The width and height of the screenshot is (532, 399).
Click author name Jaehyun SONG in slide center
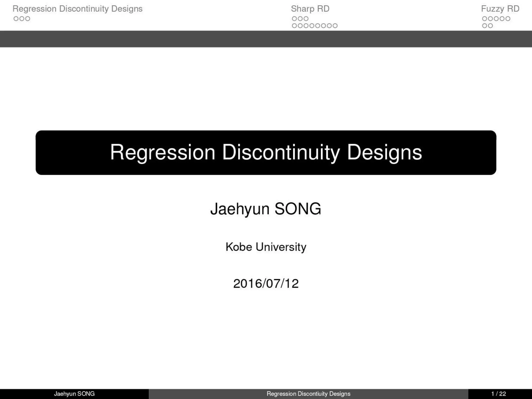point(266,209)
